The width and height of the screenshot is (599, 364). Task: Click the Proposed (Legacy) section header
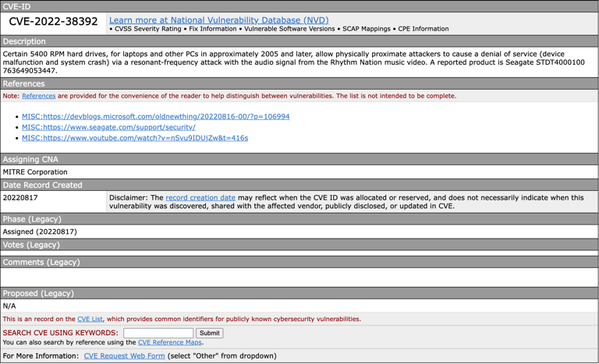point(38,293)
